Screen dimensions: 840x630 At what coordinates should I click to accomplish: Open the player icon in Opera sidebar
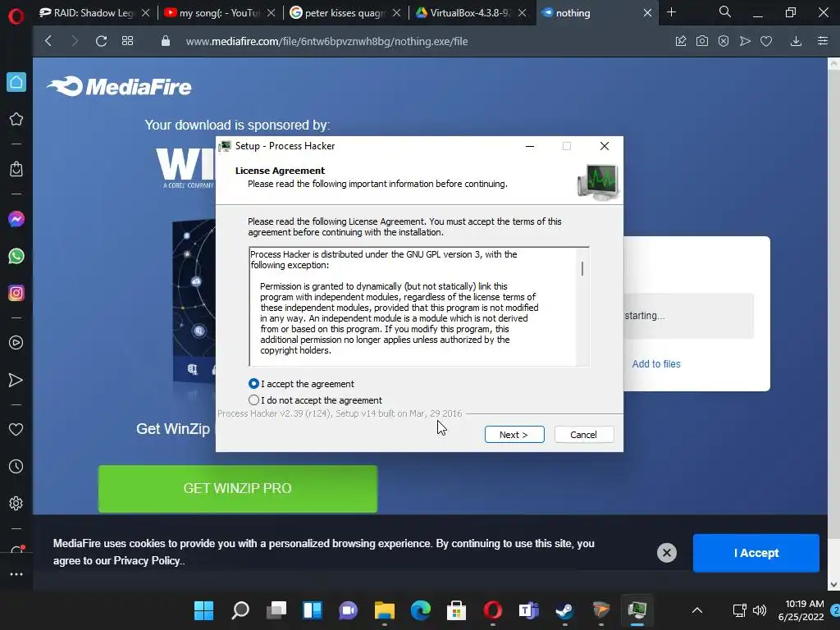16,343
